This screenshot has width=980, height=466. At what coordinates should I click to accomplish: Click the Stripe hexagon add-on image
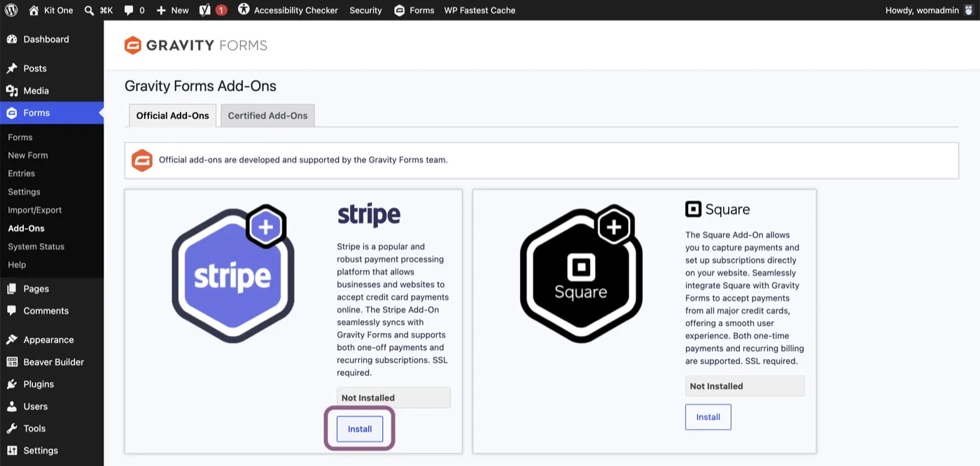pyautogui.click(x=233, y=274)
